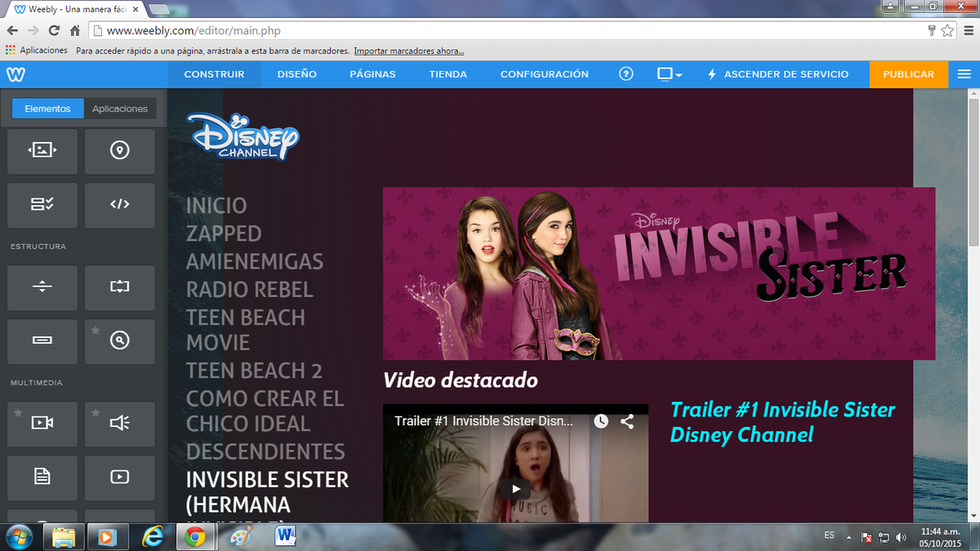Click the TEEN BEACH MOVIE navigation link

[x=246, y=330]
